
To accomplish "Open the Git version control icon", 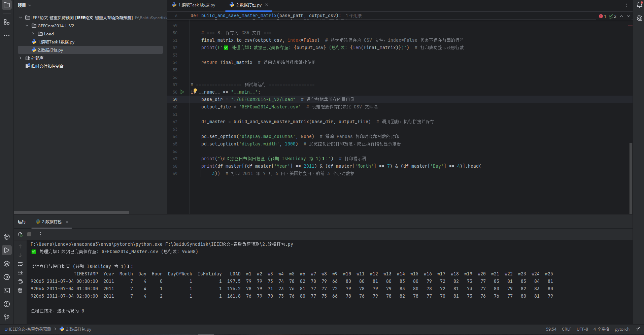I will click(x=6, y=317).
